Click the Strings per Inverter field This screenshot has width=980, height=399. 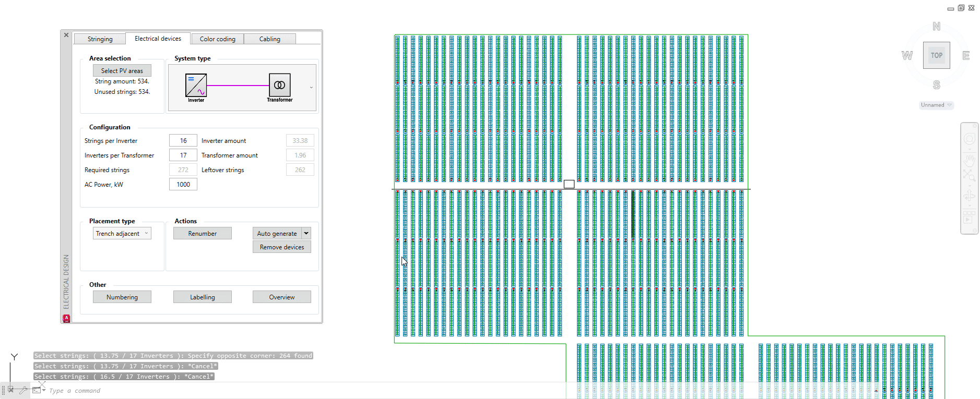point(183,141)
